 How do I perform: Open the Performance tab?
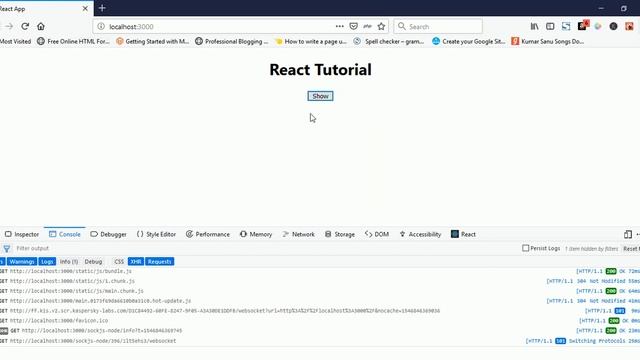[208, 234]
